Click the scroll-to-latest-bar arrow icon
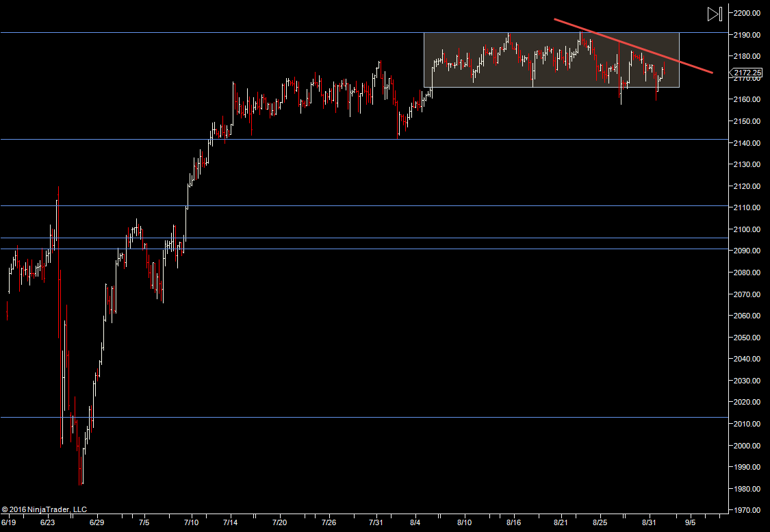Viewport: 770px width, 532px height. pos(715,14)
